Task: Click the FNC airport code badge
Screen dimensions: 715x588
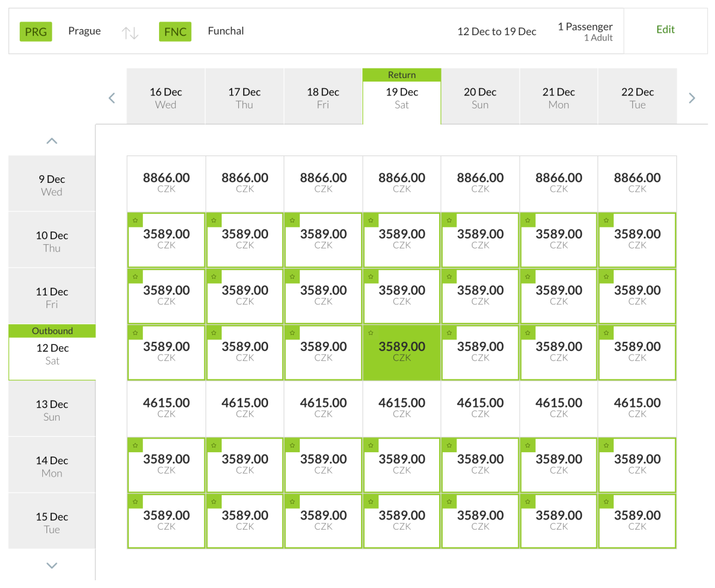Action: click(175, 32)
